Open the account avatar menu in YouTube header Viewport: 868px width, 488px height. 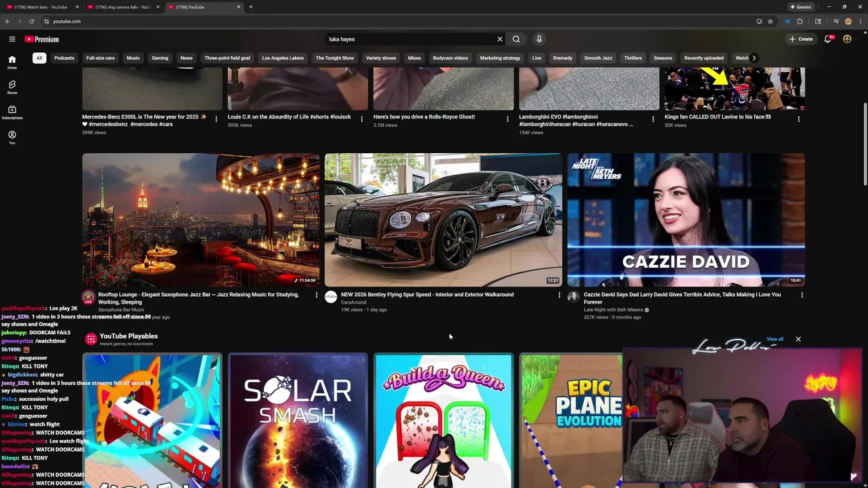coord(847,39)
